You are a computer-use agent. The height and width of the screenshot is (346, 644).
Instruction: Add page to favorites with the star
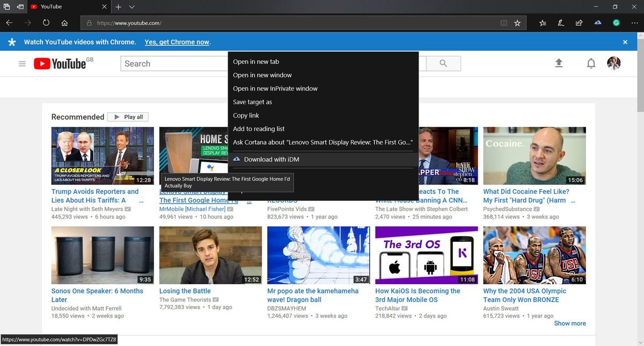pos(517,23)
